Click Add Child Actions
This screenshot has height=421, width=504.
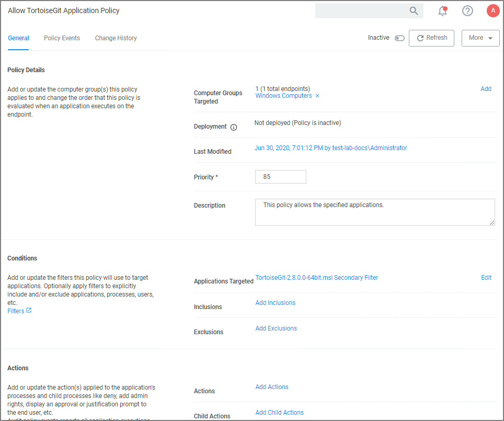coord(279,412)
